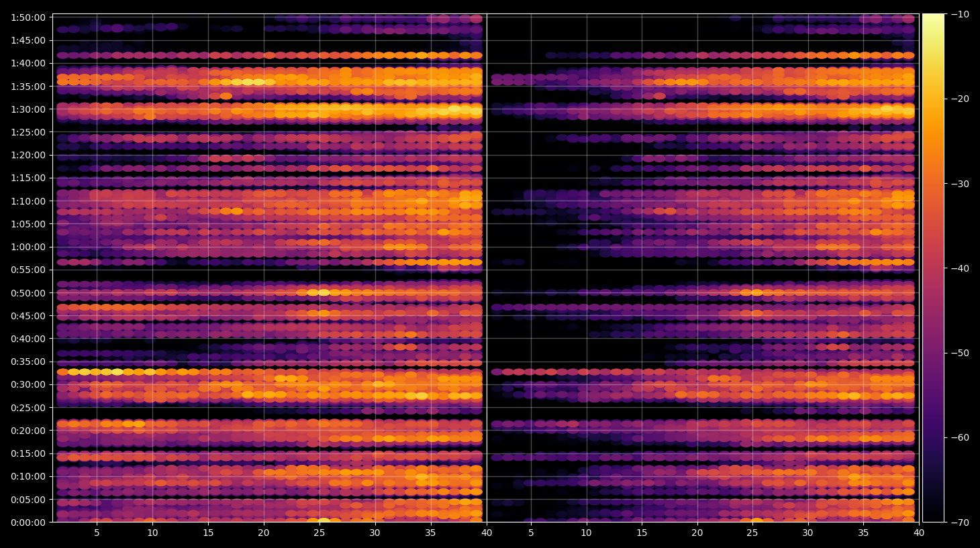The image size is (980, 548).
Task: Click the 1:25:00 time tick label
Action: coord(28,132)
